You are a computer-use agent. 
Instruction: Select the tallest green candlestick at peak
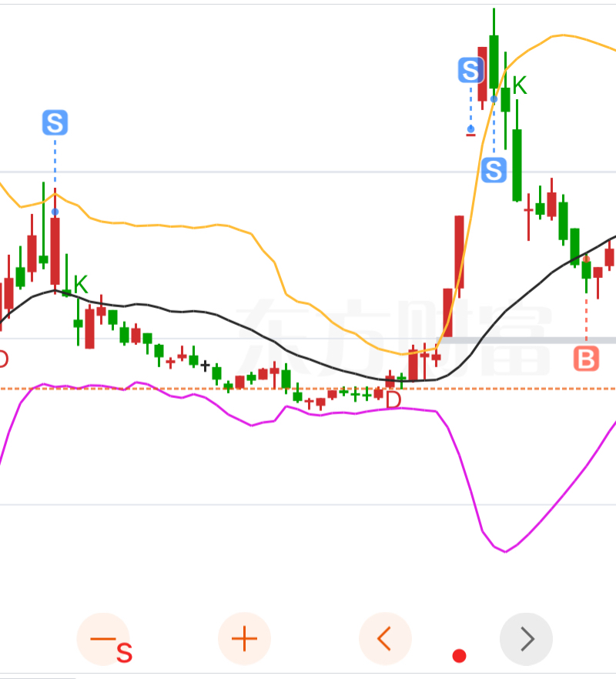coord(494,62)
